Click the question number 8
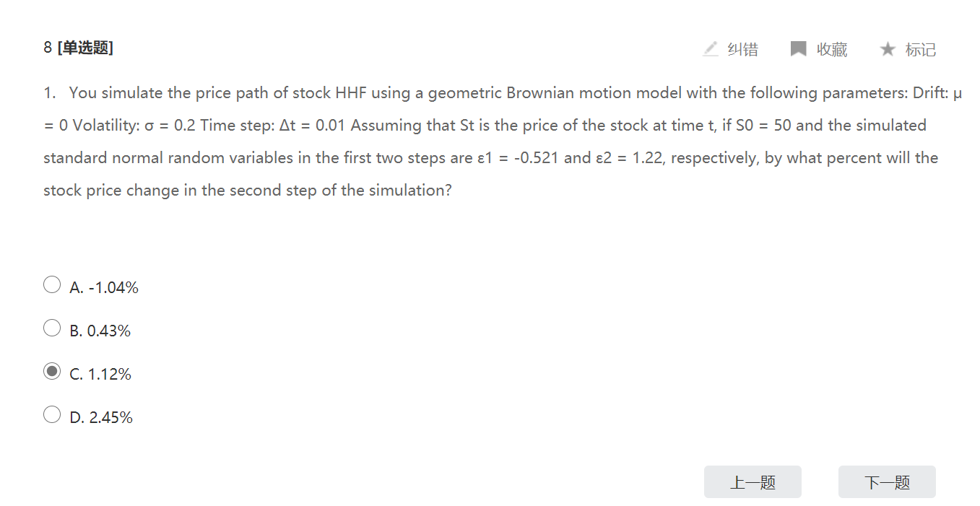 [48, 48]
